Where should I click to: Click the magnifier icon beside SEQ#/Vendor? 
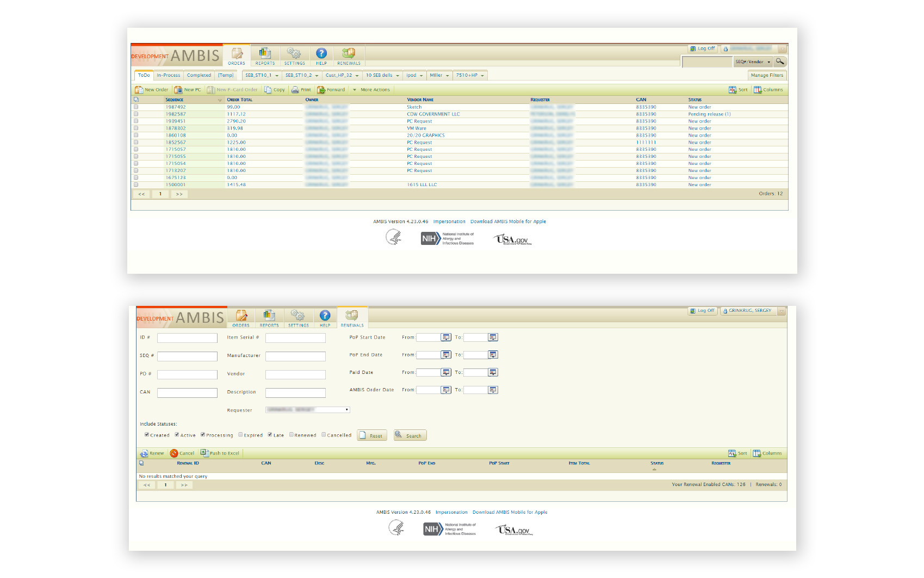[779, 62]
